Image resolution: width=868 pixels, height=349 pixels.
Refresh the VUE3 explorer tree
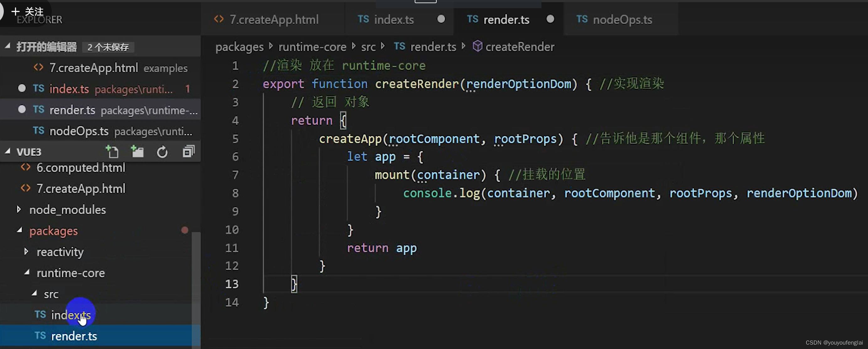162,152
